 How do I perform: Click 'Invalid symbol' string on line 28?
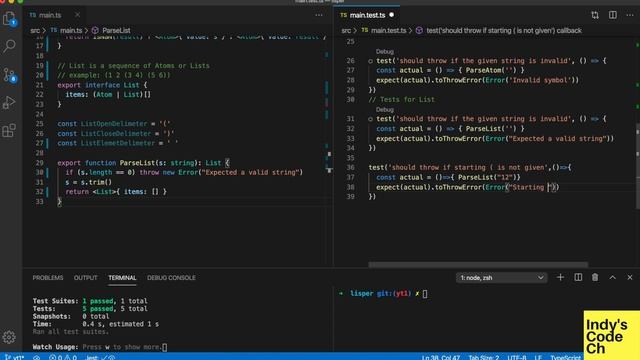(x=541, y=80)
